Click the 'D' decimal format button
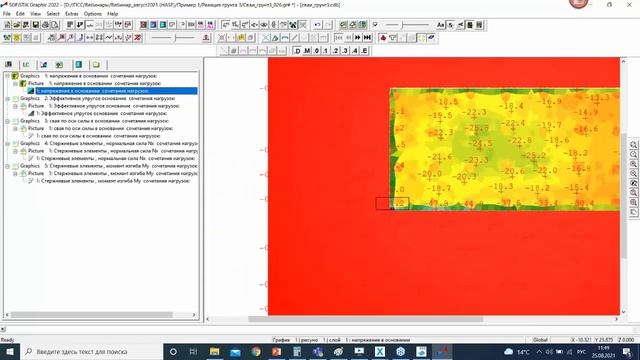640x360 pixels. tap(298, 51)
